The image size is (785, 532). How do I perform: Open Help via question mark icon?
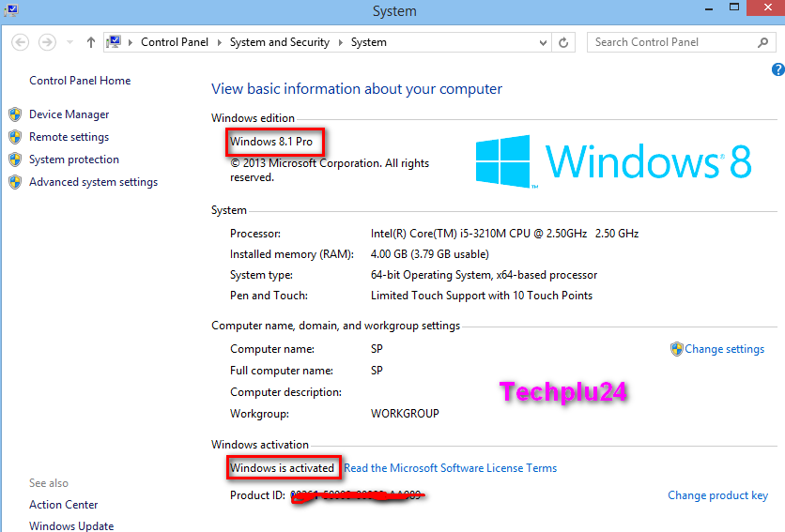[x=778, y=69]
